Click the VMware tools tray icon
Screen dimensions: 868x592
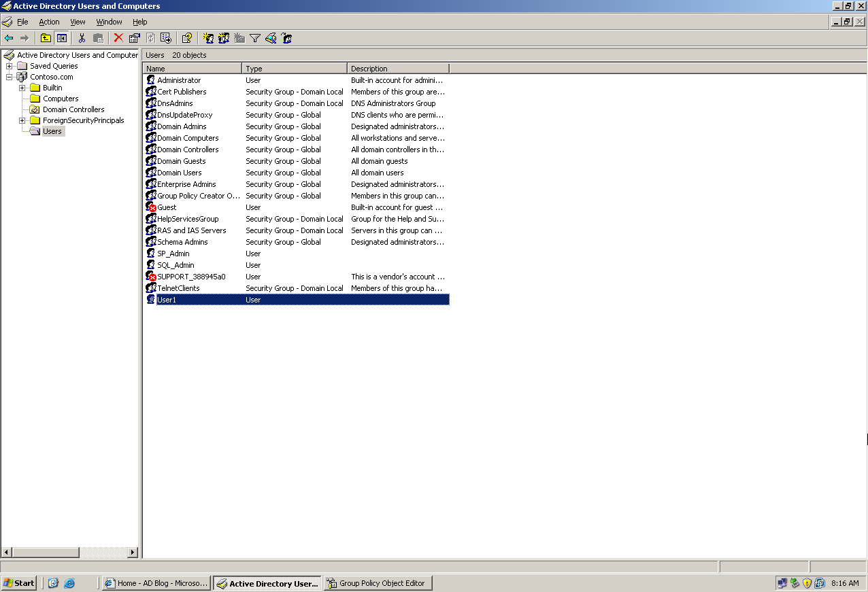tap(820, 583)
